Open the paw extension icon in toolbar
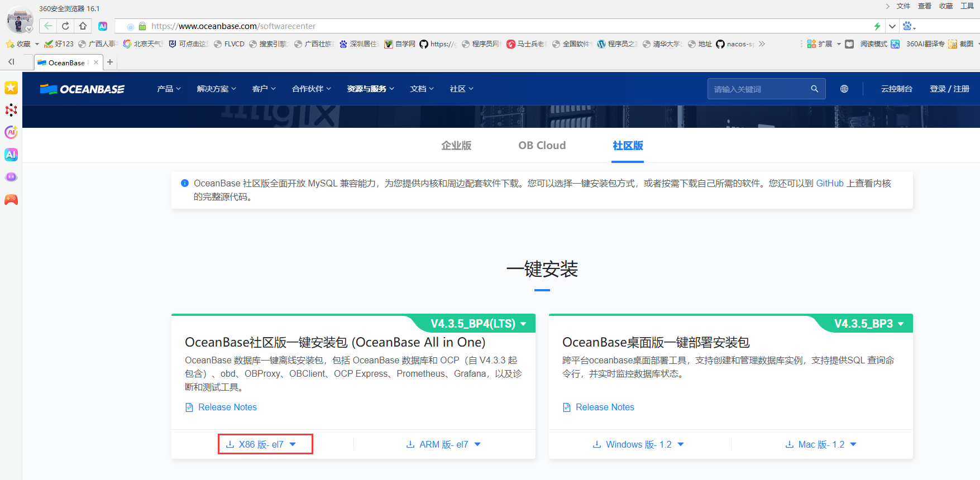This screenshot has width=980, height=480. coord(907,26)
